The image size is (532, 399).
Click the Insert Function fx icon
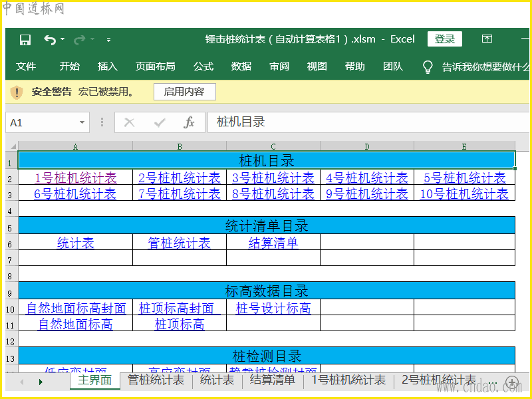(x=189, y=122)
